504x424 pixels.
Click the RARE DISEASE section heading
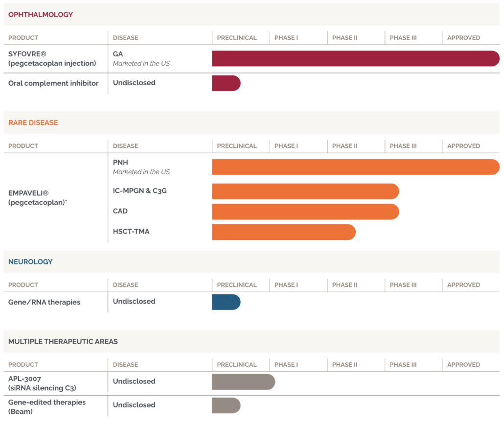(x=33, y=122)
